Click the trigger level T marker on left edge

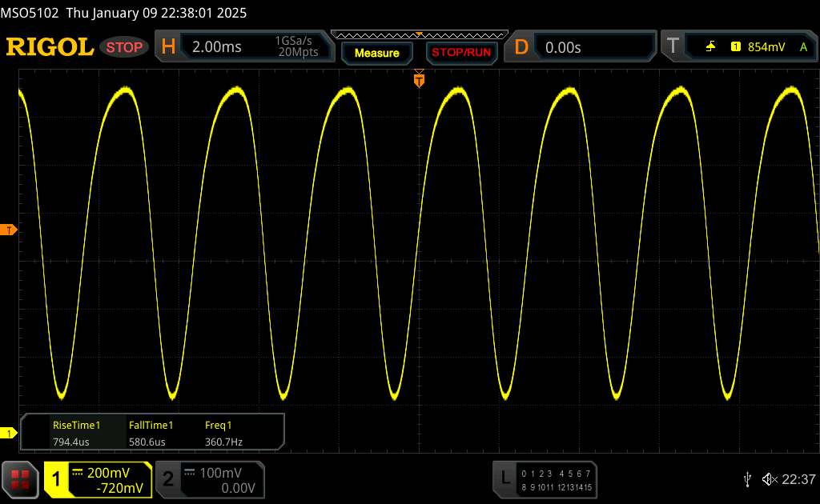tap(9, 230)
